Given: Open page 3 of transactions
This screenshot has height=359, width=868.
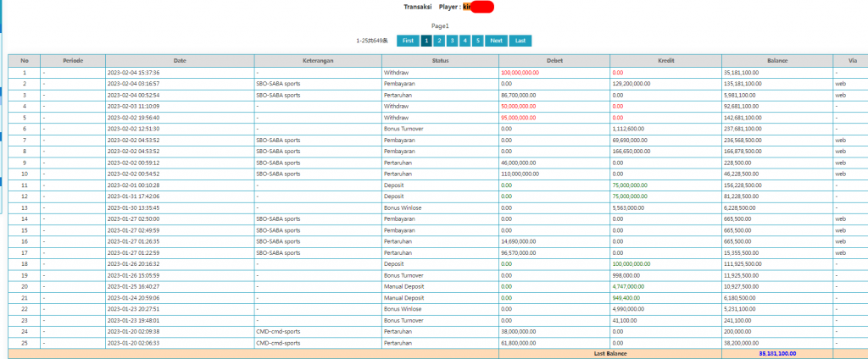Looking at the screenshot, I should coord(452,41).
